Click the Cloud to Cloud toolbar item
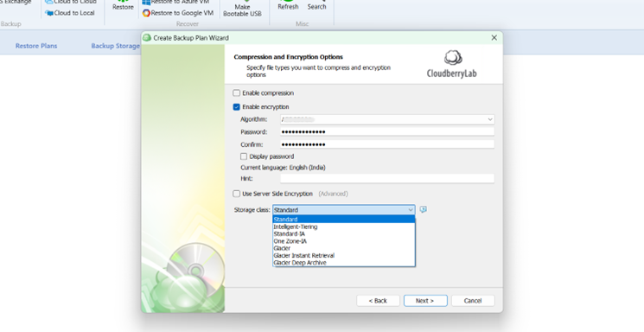Viewport: 644px width, 332px height. click(71, 2)
